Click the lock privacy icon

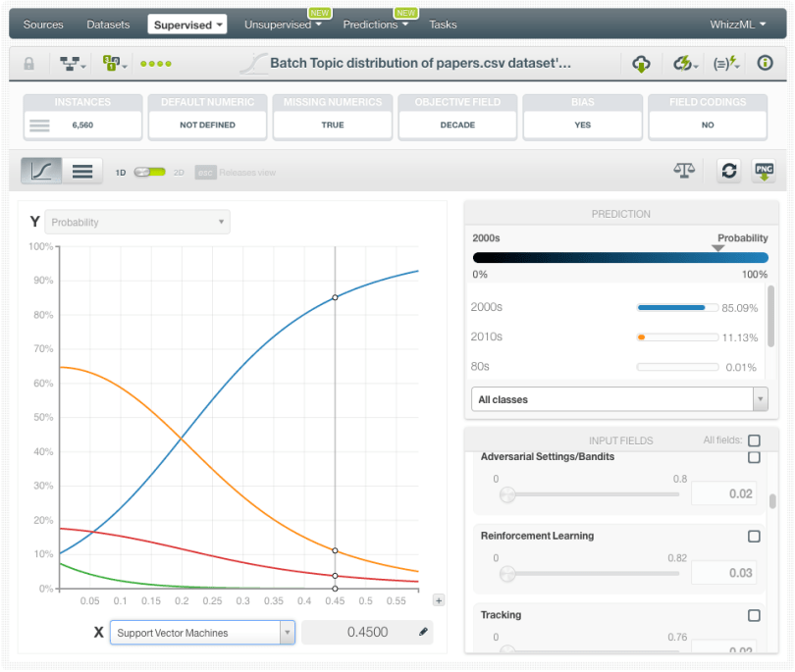coord(28,64)
